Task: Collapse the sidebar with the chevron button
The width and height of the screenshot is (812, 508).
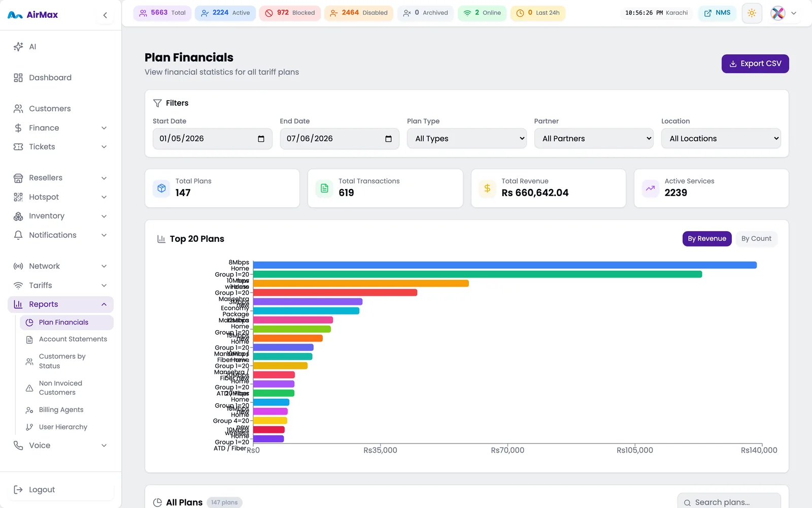Action: [105, 15]
